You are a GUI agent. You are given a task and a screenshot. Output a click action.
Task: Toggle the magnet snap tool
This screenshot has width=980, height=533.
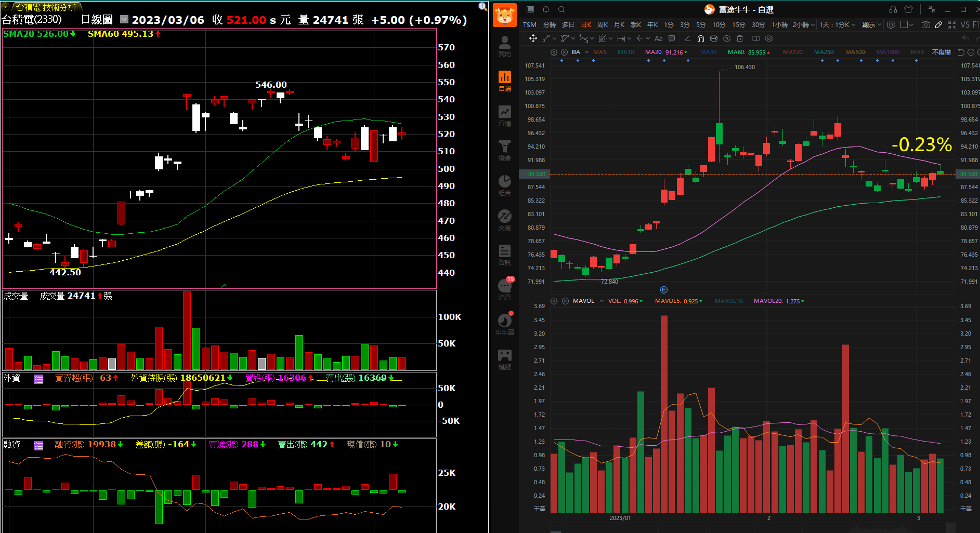[x=701, y=38]
